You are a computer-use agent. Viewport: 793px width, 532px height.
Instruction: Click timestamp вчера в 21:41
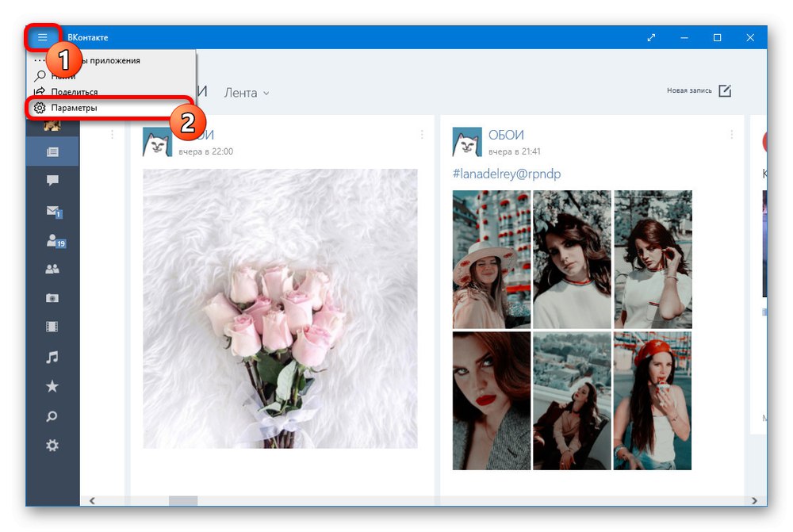tap(515, 151)
